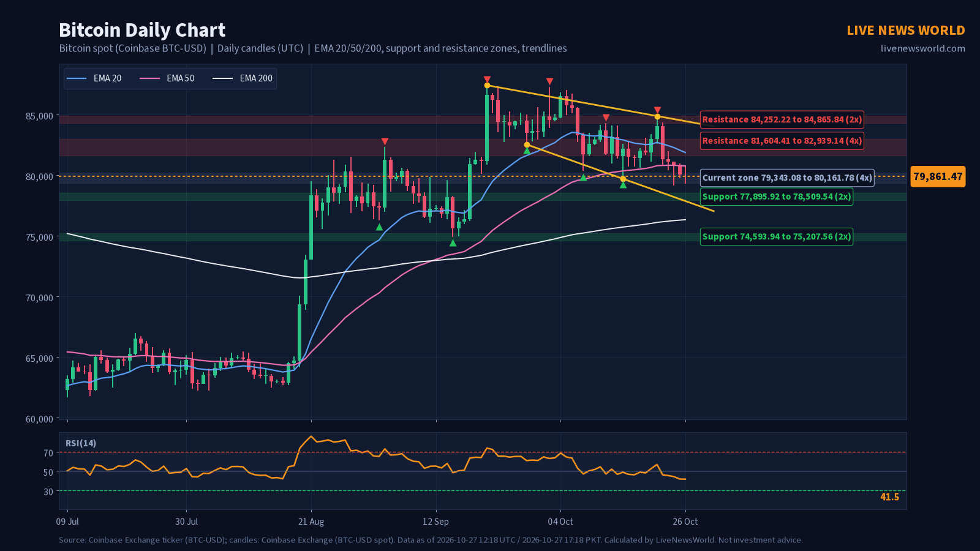Screen dimensions: 980x551
Task: Click the pink EMA 50 legend line swatch
Action: tap(149, 78)
